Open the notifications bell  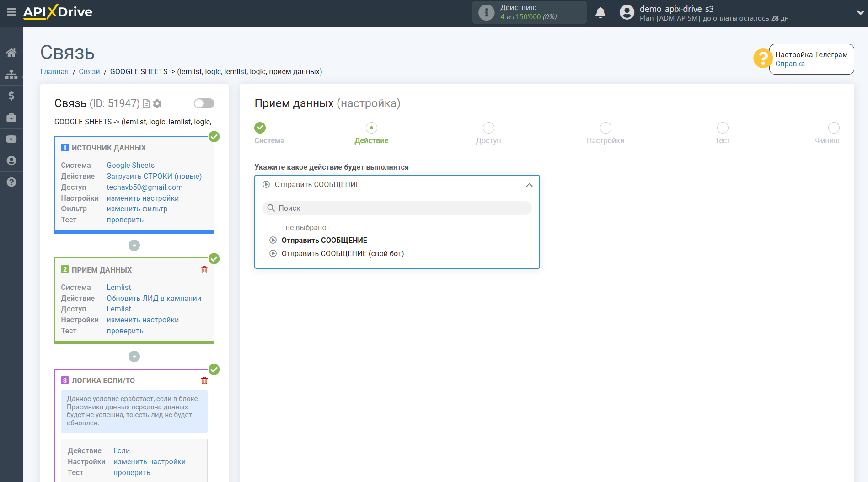pyautogui.click(x=600, y=12)
